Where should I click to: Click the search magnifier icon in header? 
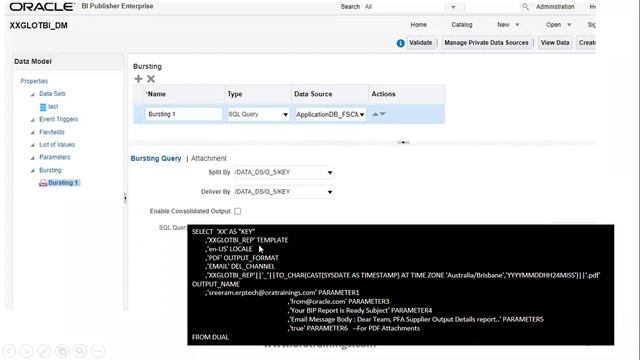[525, 7]
